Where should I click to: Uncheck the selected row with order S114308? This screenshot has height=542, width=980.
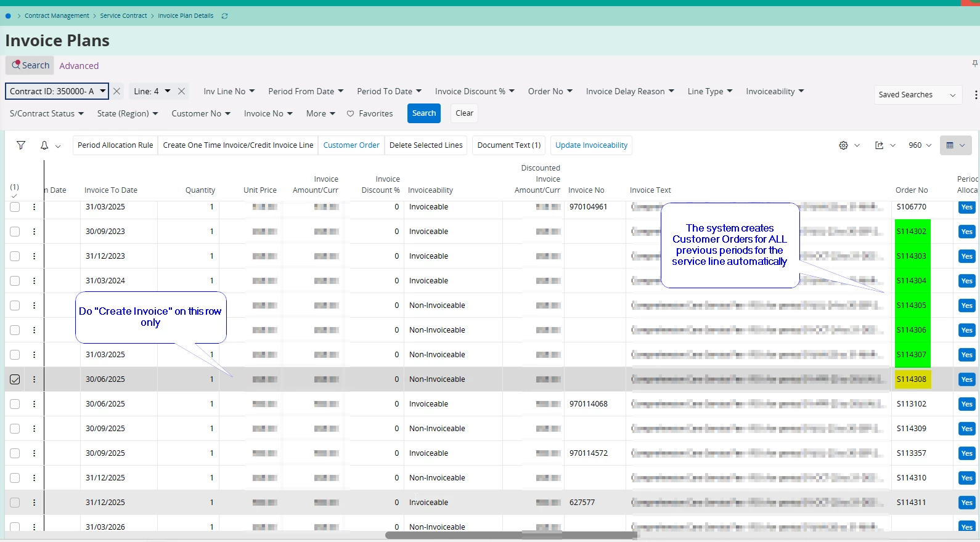click(15, 379)
